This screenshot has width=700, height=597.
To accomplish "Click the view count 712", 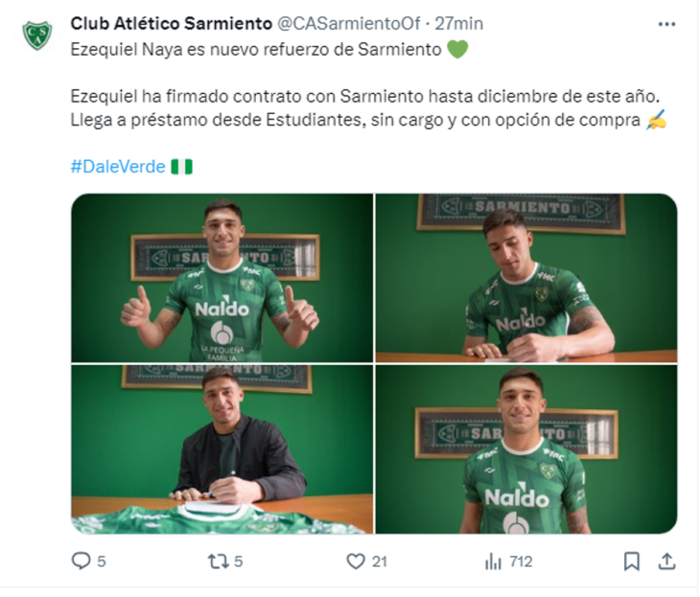I will pos(521,562).
